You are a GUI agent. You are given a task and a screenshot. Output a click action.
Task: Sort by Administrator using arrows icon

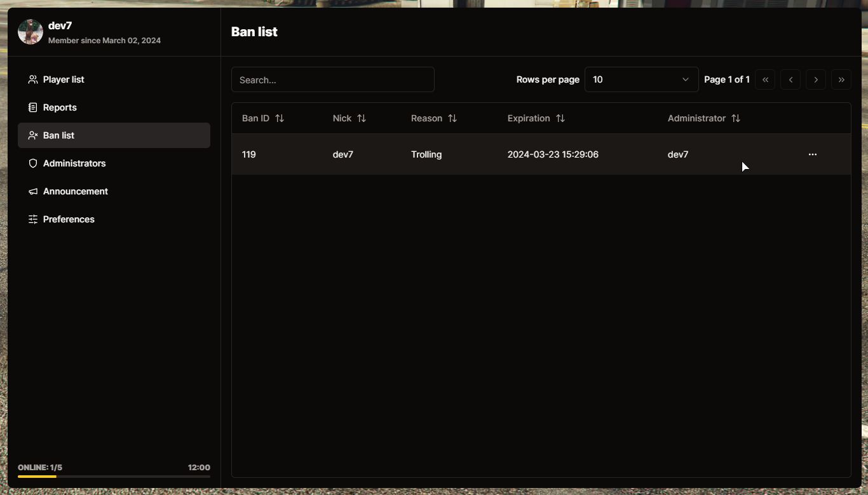[735, 118]
